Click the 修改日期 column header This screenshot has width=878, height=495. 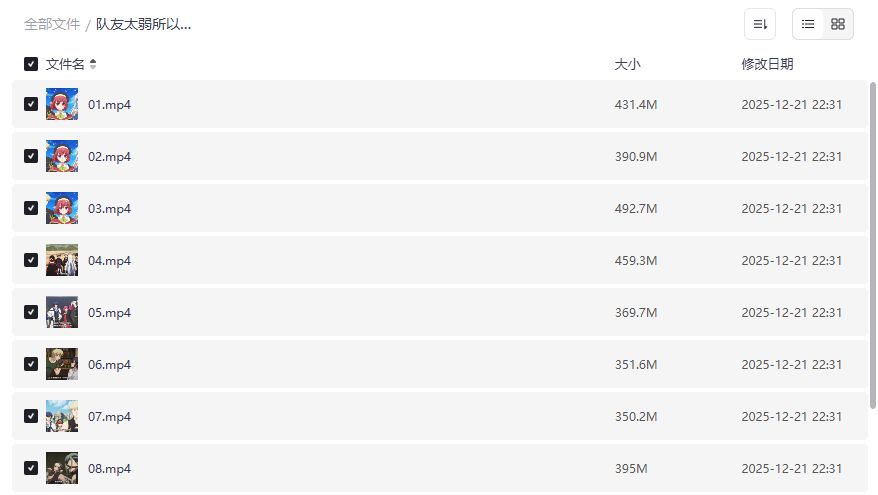767,64
